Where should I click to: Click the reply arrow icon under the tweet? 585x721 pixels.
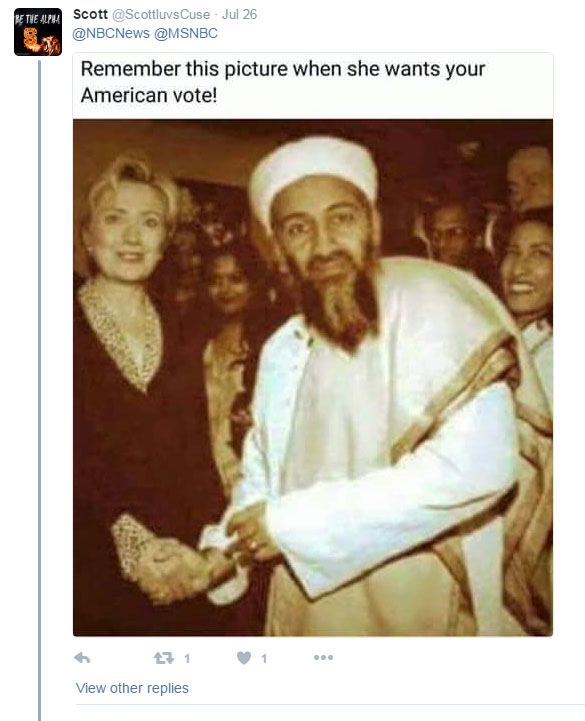click(x=82, y=658)
